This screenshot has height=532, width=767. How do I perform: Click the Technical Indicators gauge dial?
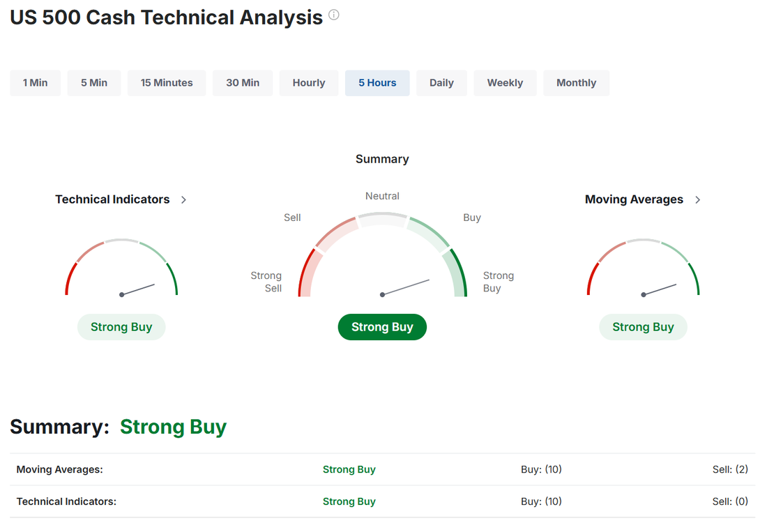click(121, 268)
